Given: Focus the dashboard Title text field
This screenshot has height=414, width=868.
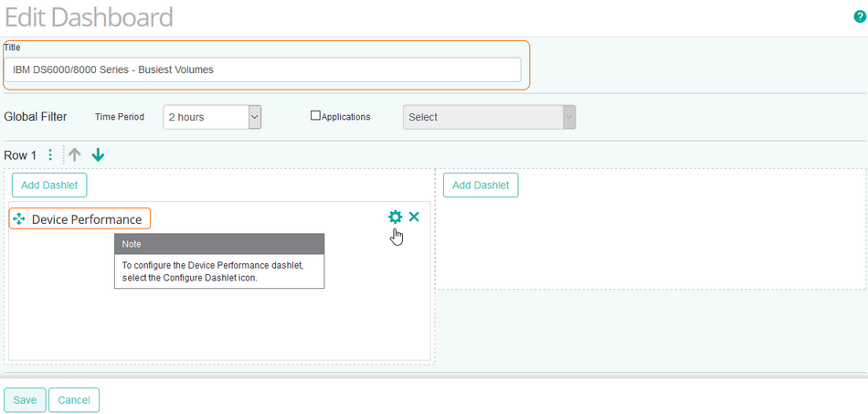Looking at the screenshot, I should click(x=262, y=69).
